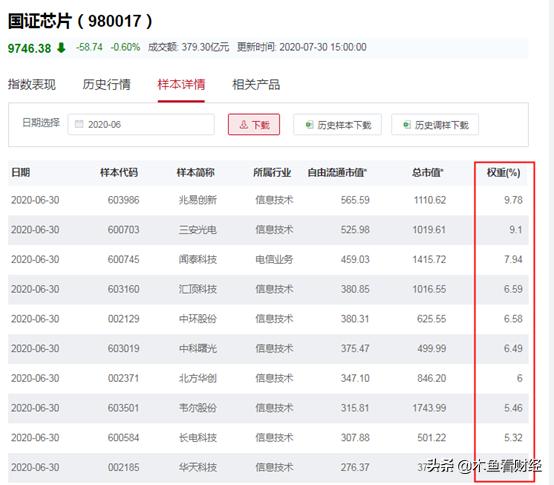Click the weight value 9.78
Viewport: 554px width, 485px height.
click(513, 200)
